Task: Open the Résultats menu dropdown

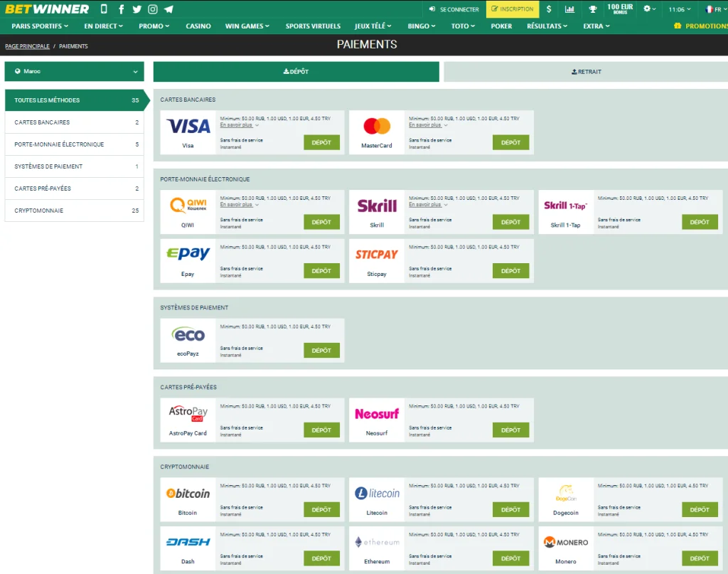Action: tap(547, 26)
